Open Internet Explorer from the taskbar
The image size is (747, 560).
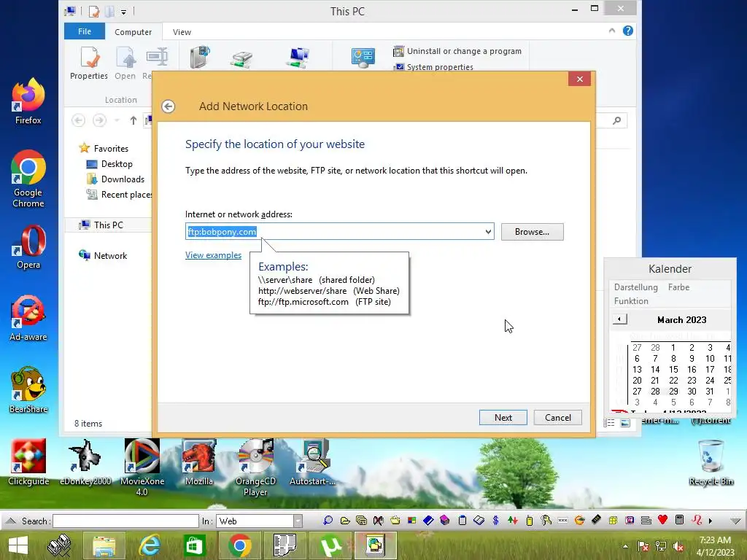tap(149, 545)
